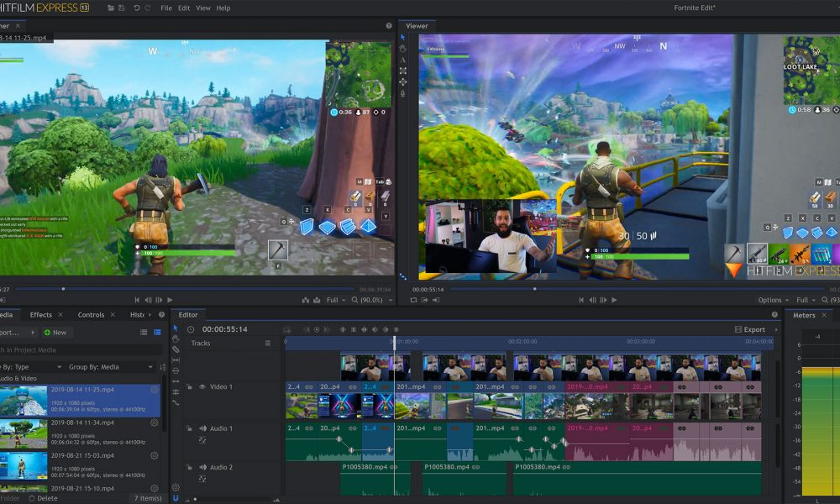Click the Home icon in the title bar
This screenshot has width=840, height=504.
(x=112, y=8)
